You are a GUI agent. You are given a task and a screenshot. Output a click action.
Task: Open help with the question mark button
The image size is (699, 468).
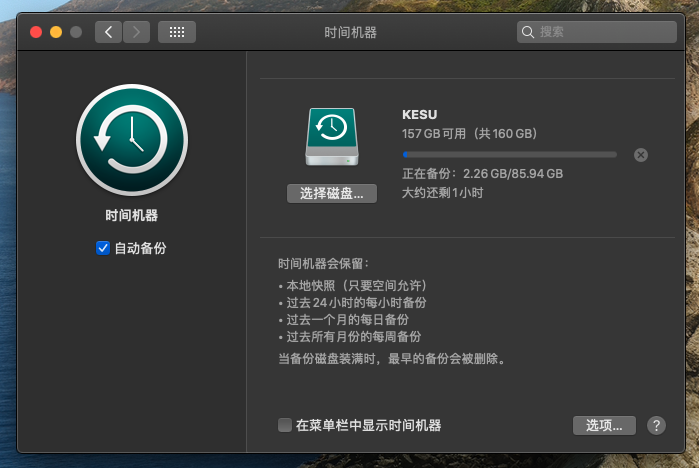(656, 425)
